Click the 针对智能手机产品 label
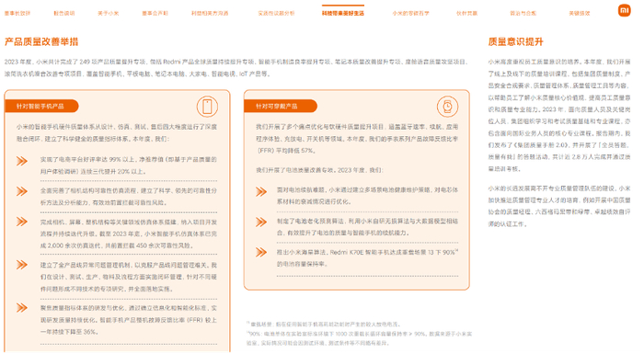 coord(40,107)
